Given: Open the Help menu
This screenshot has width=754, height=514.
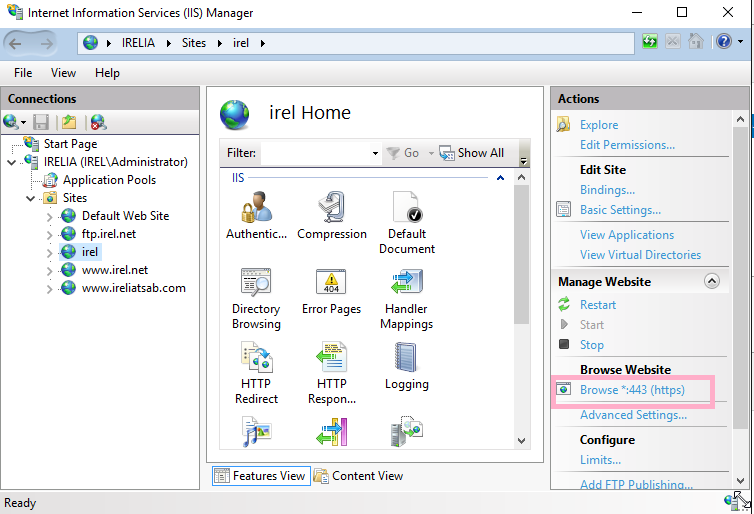Looking at the screenshot, I should point(107,73).
